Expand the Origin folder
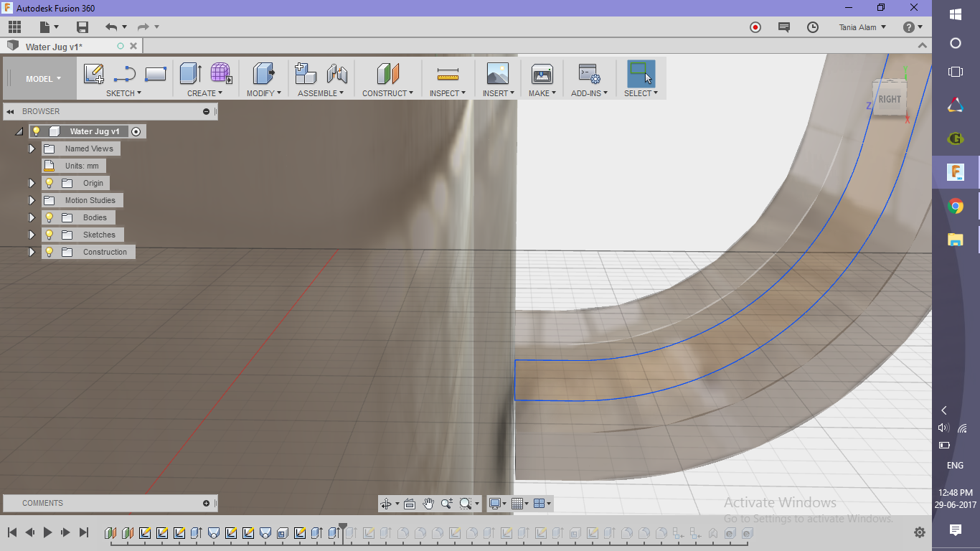 click(32, 183)
